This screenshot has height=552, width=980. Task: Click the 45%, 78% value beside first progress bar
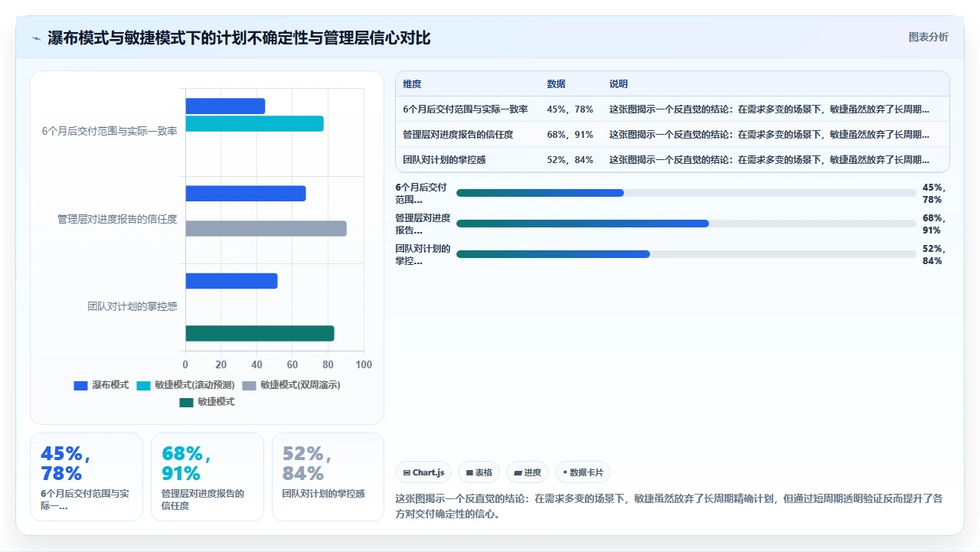[x=935, y=193]
